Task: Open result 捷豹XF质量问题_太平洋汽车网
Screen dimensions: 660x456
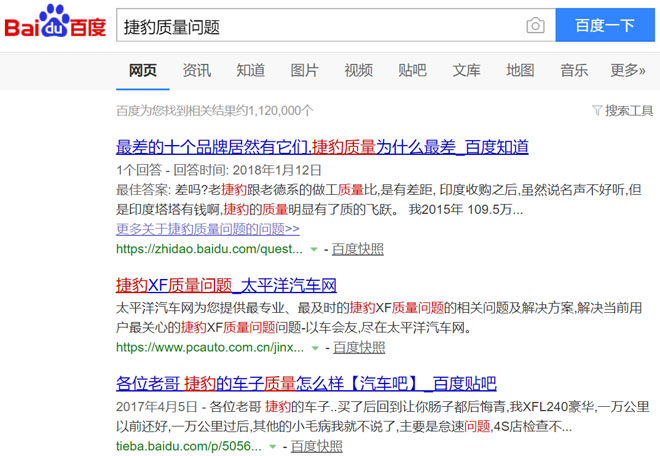Action: tap(226, 285)
